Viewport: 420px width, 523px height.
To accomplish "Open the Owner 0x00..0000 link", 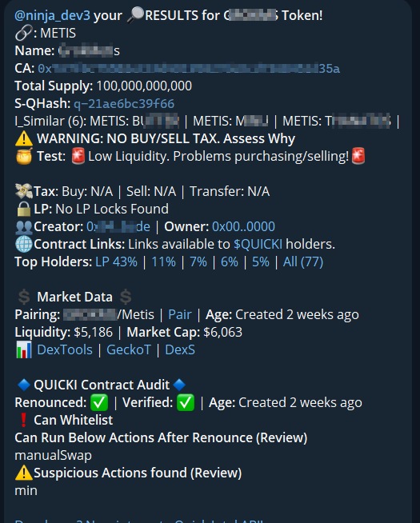I will (243, 227).
